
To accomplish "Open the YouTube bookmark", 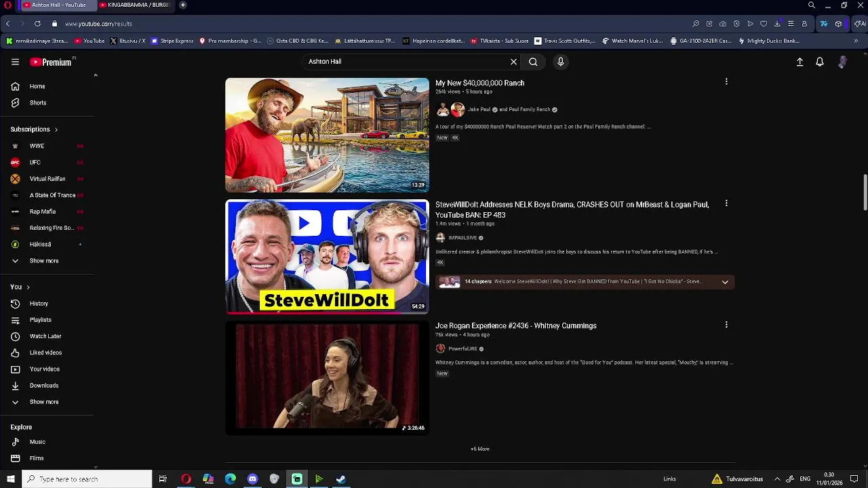I will point(90,41).
